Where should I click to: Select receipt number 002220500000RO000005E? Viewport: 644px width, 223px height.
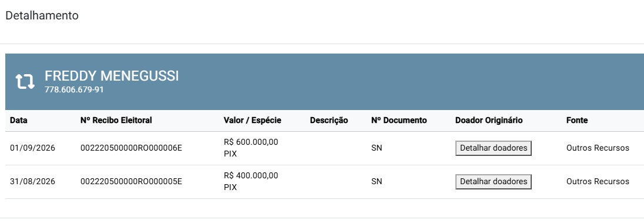(131, 181)
